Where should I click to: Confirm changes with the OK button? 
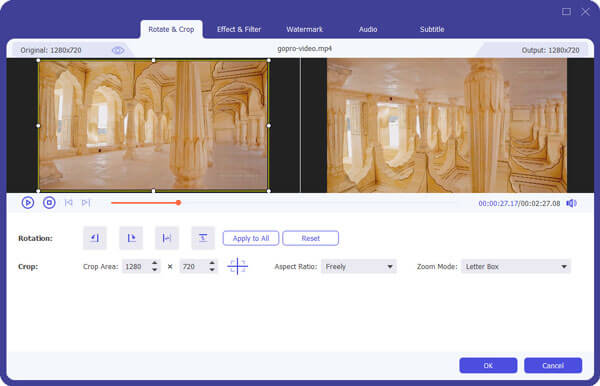coord(488,365)
